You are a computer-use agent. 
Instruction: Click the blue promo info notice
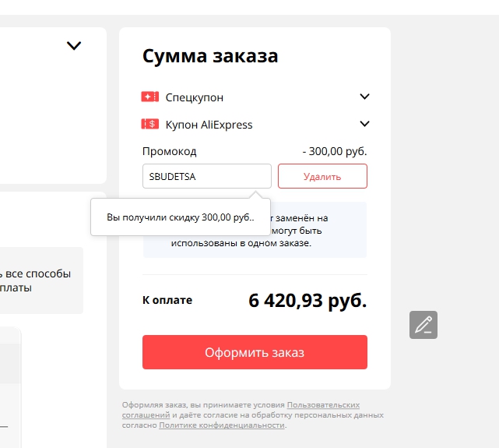pos(319,242)
